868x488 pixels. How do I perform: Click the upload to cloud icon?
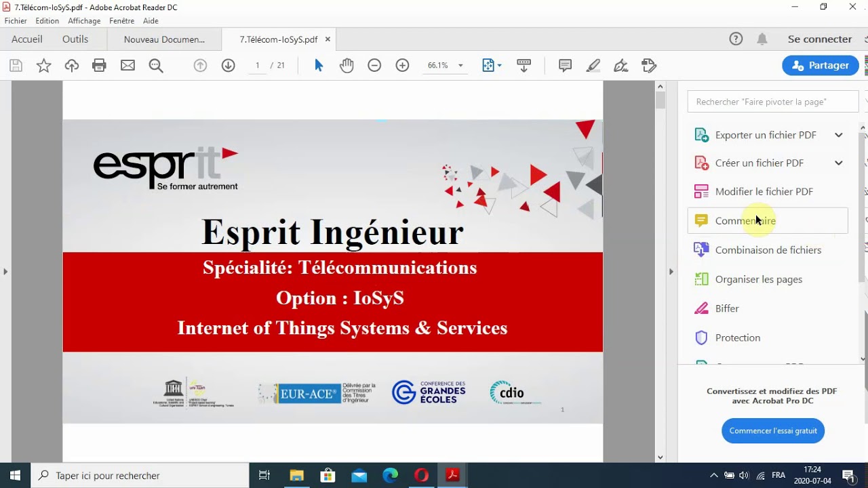click(x=72, y=66)
